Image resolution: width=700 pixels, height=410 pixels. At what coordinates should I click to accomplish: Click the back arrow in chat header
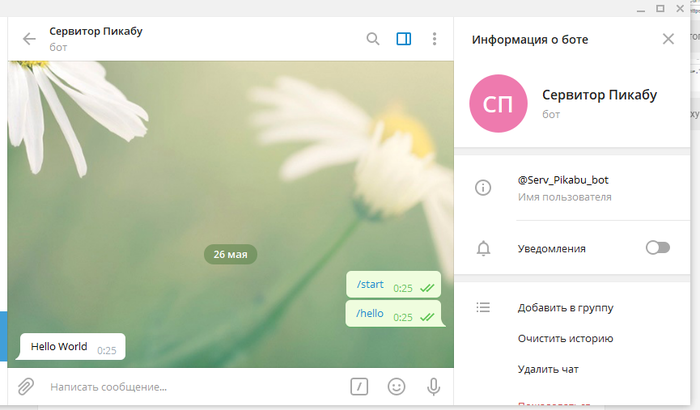coord(29,39)
